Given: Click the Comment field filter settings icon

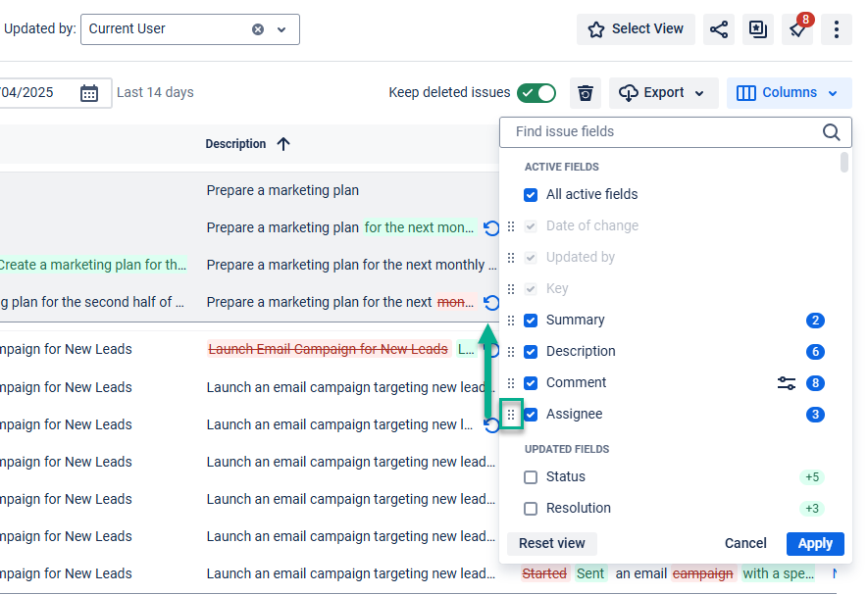Looking at the screenshot, I should (786, 383).
